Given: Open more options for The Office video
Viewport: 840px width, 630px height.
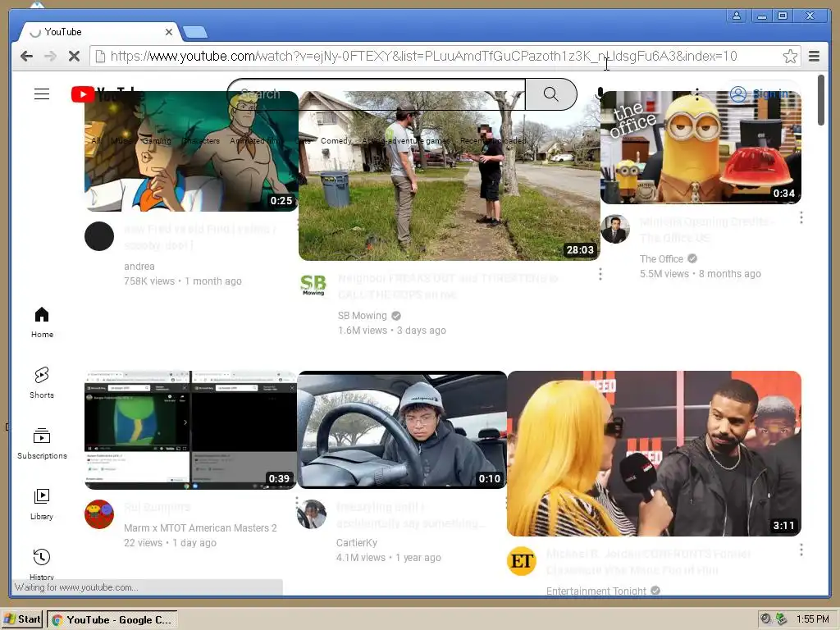Looking at the screenshot, I should click(801, 217).
